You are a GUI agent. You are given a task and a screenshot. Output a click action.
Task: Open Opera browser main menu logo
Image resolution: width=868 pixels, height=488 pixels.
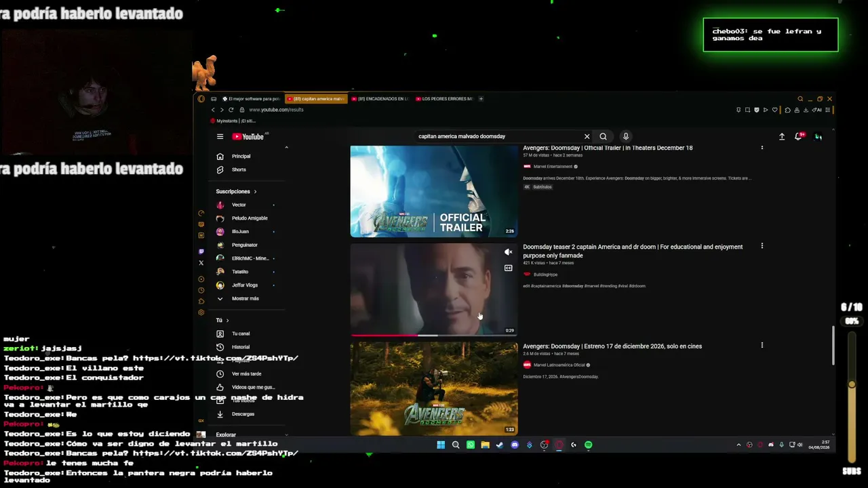(201, 99)
